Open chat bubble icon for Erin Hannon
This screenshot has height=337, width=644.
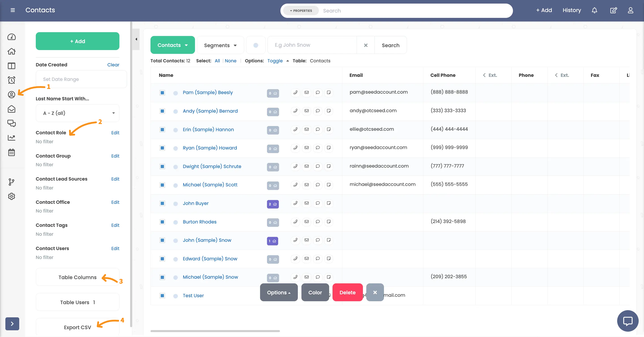pyautogui.click(x=318, y=129)
